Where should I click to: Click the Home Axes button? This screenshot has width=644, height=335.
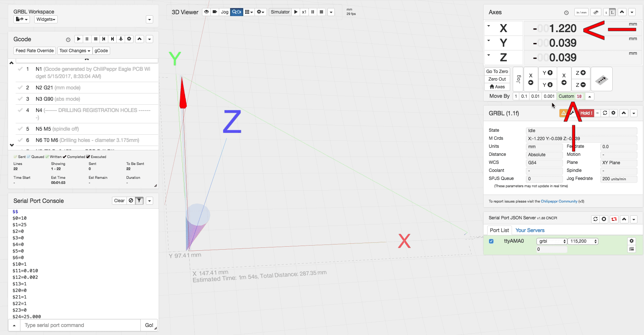pos(497,87)
